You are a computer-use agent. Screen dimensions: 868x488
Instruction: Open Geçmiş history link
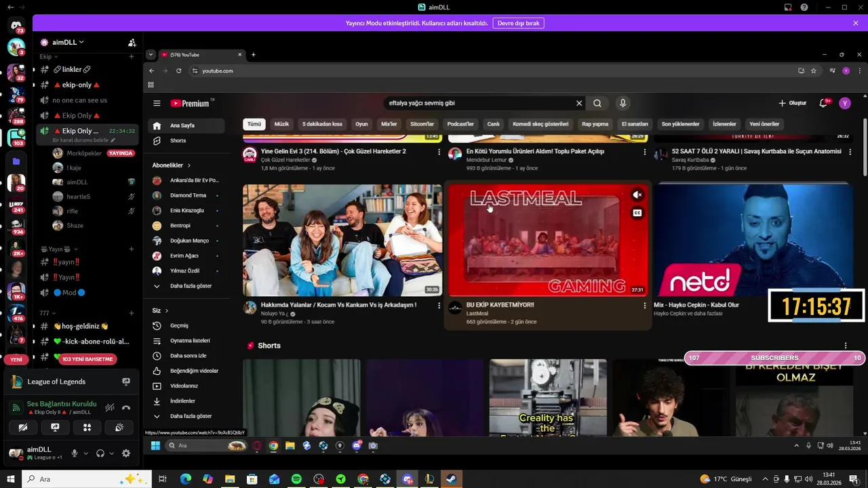pos(186,325)
